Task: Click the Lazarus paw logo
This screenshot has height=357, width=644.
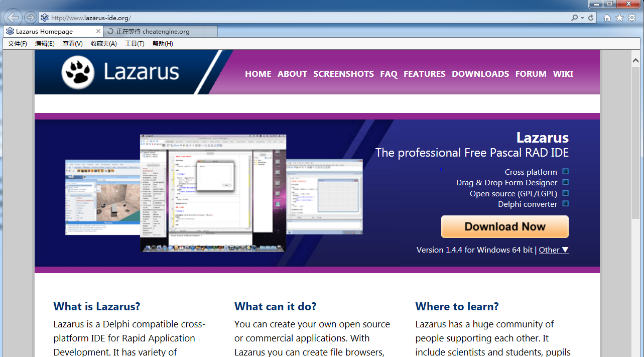Action: 78,72
